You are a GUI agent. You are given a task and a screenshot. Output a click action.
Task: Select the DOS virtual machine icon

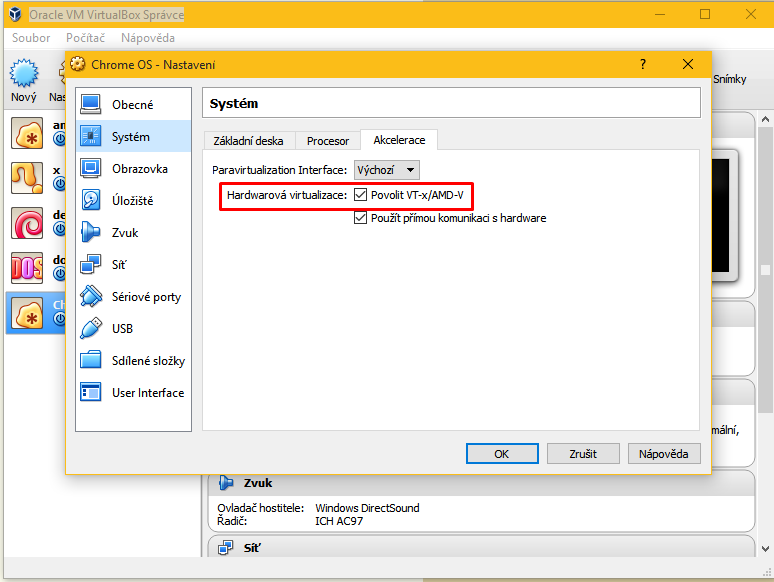point(27,269)
